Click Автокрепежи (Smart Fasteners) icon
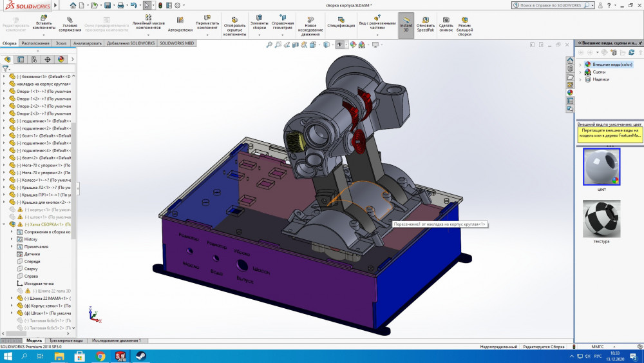Viewport: 644px width, 363px height. [179, 25]
